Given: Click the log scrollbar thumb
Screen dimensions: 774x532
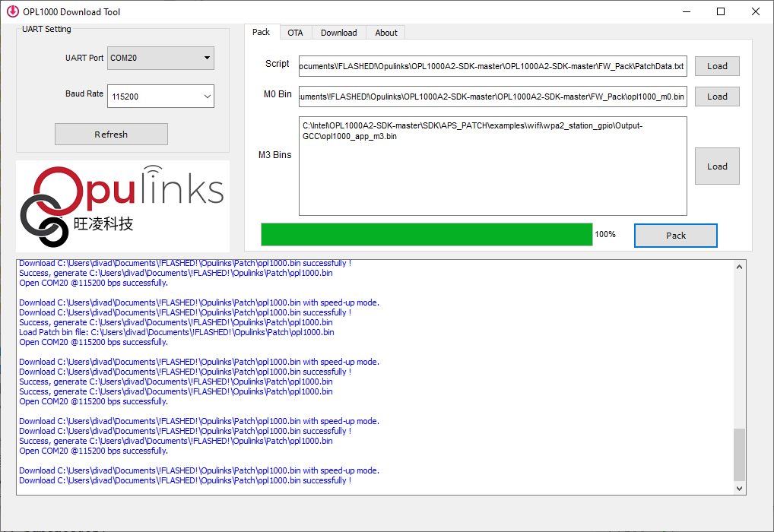Looking at the screenshot, I should coord(739,454).
